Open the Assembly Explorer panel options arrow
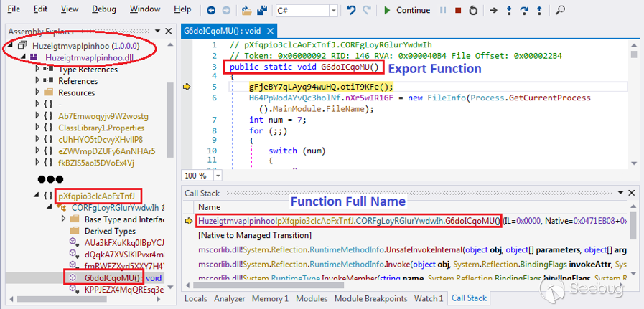The width and height of the screenshot is (644, 309). coord(158,32)
